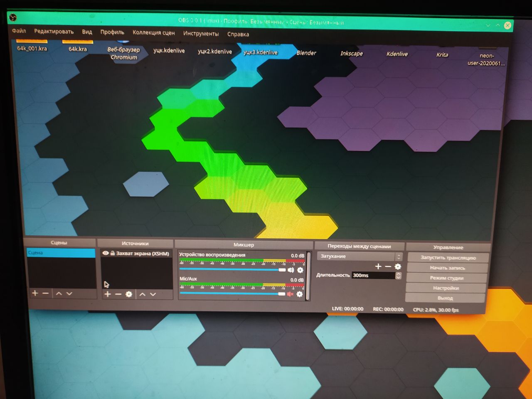Add a new source in Источники panel
This screenshot has width=532, height=399.
point(108,294)
